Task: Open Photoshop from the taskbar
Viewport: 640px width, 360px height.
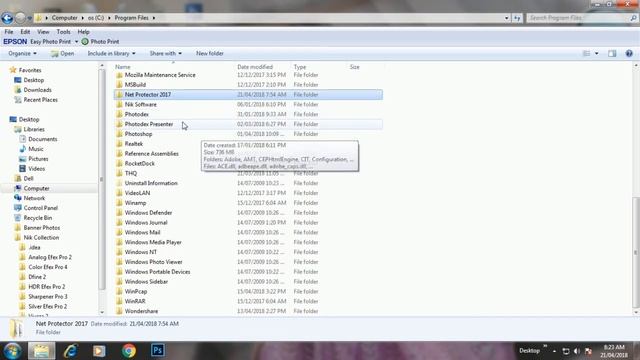Action: click(x=158, y=350)
